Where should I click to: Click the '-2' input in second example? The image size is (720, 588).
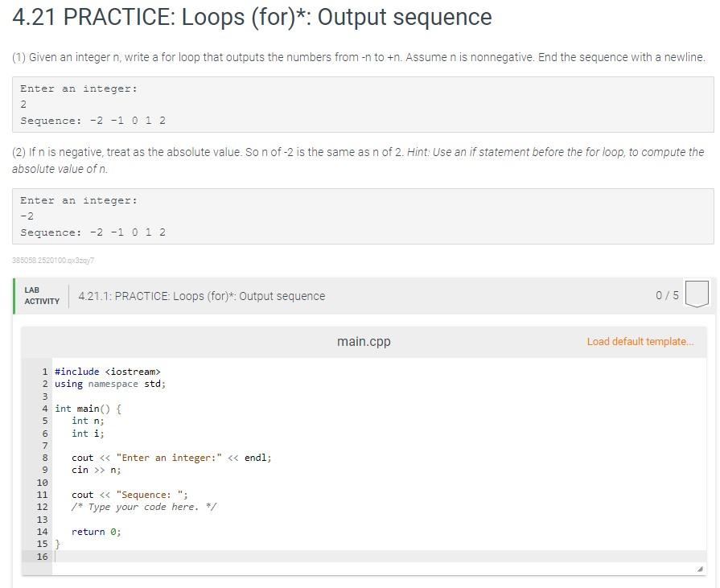coord(27,216)
